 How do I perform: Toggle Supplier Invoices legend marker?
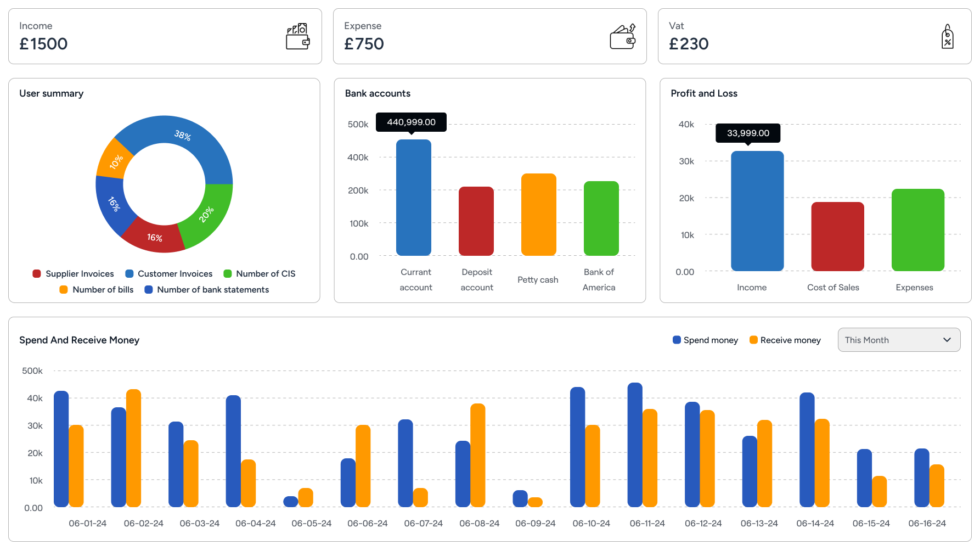37,274
